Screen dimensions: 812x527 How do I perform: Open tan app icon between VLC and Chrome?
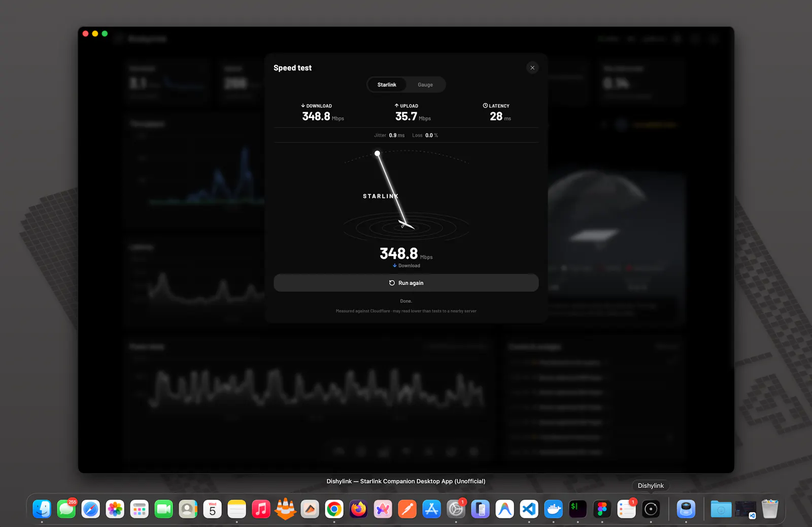[310, 509]
